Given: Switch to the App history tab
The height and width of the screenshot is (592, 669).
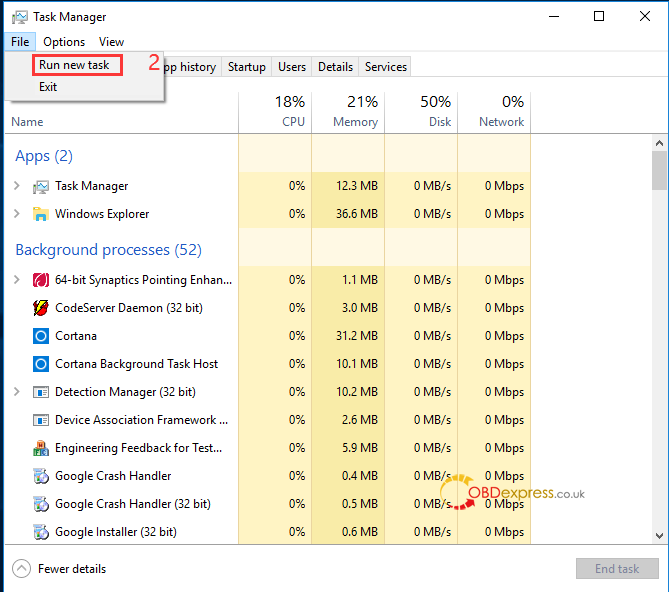Looking at the screenshot, I should click(192, 67).
